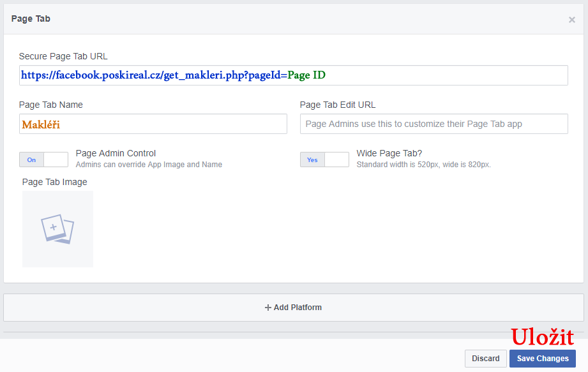
Task: Click 'Admins can override App Image and Name'
Action: (149, 165)
